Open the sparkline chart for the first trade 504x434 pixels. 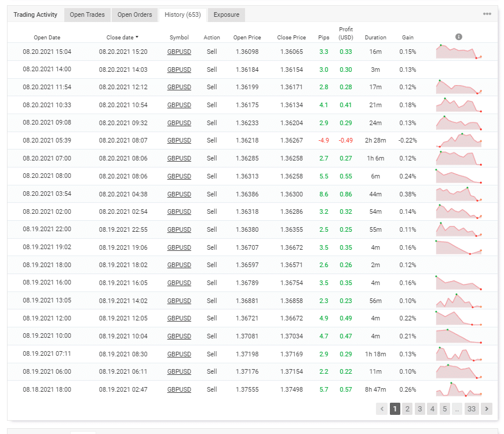coord(457,52)
